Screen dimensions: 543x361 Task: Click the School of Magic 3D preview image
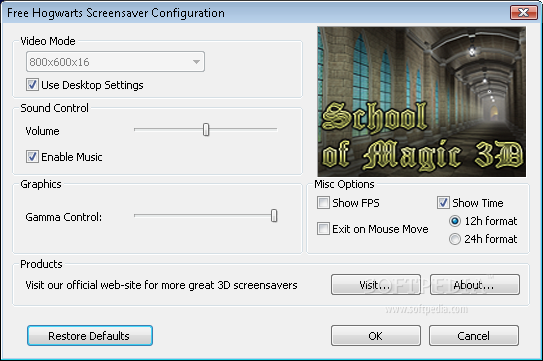click(421, 102)
